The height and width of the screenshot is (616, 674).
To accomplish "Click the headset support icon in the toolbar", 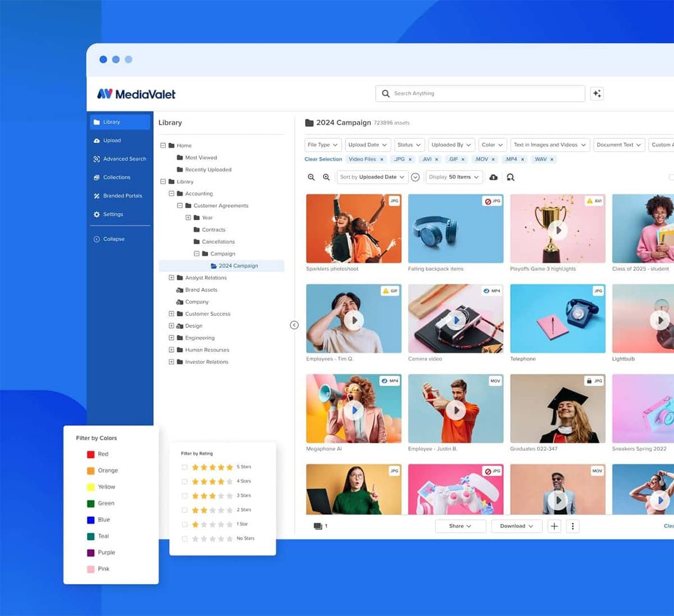I will pyautogui.click(x=509, y=177).
